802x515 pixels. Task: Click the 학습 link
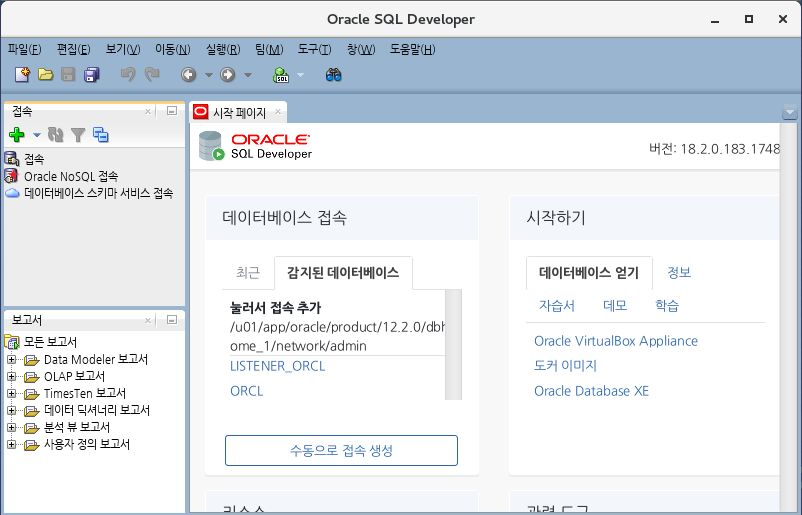667,306
